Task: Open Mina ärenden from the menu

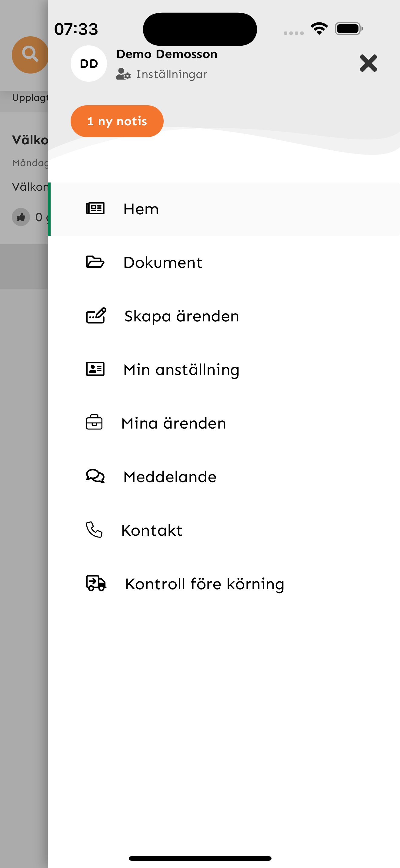Action: 173,423
